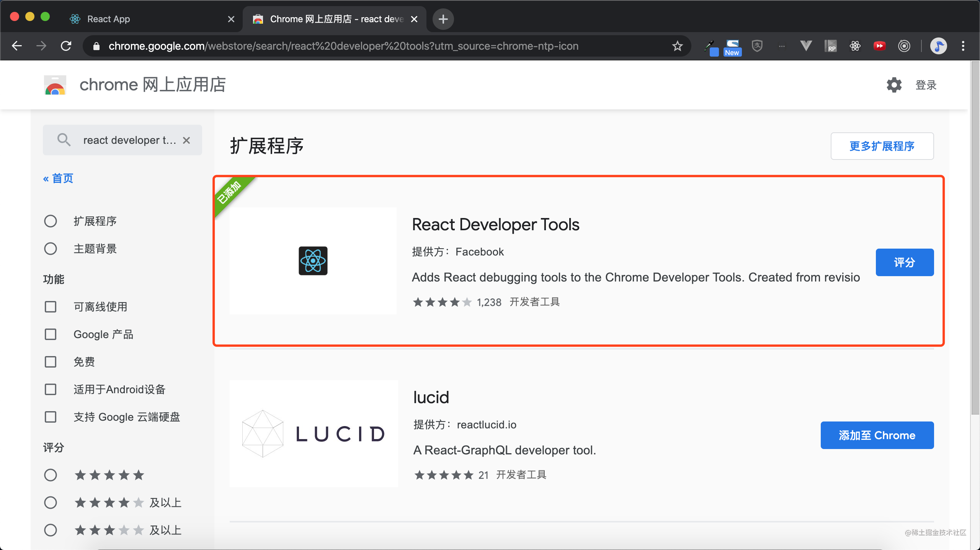
Task: Click the 评分 button for React Developer Tools
Action: 905,262
